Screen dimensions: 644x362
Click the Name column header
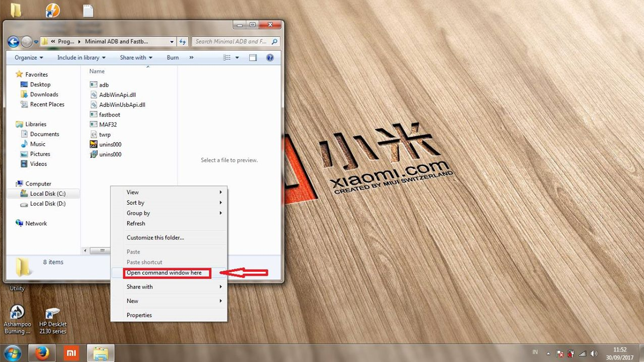click(x=97, y=72)
